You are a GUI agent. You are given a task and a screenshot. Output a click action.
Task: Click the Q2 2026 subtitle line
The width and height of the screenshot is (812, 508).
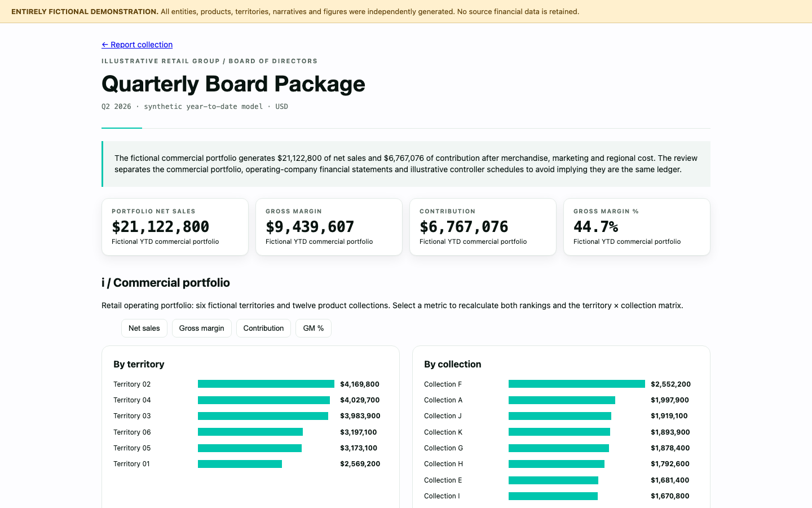pyautogui.click(x=195, y=107)
